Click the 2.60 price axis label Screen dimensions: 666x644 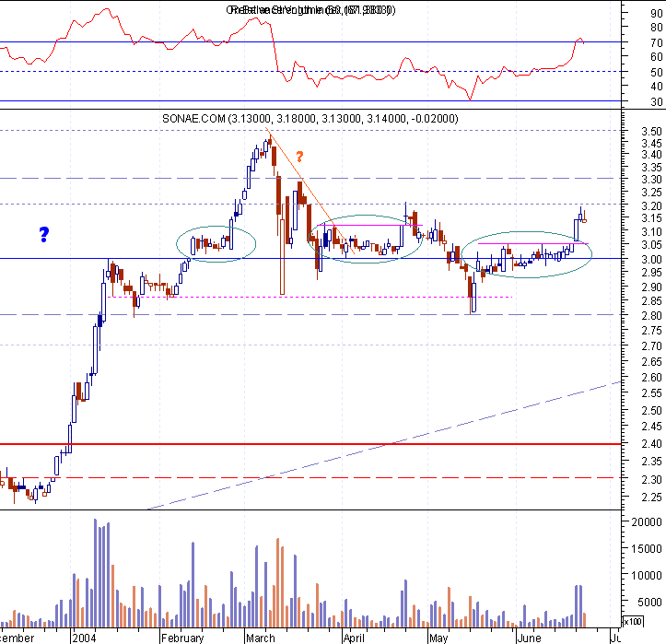(x=651, y=377)
